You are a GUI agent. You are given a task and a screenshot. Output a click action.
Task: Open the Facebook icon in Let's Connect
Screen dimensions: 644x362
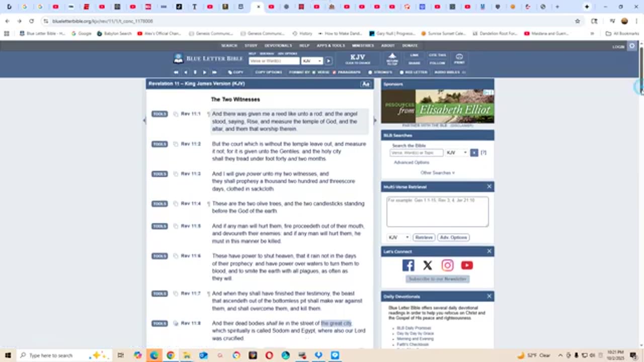coord(408,265)
